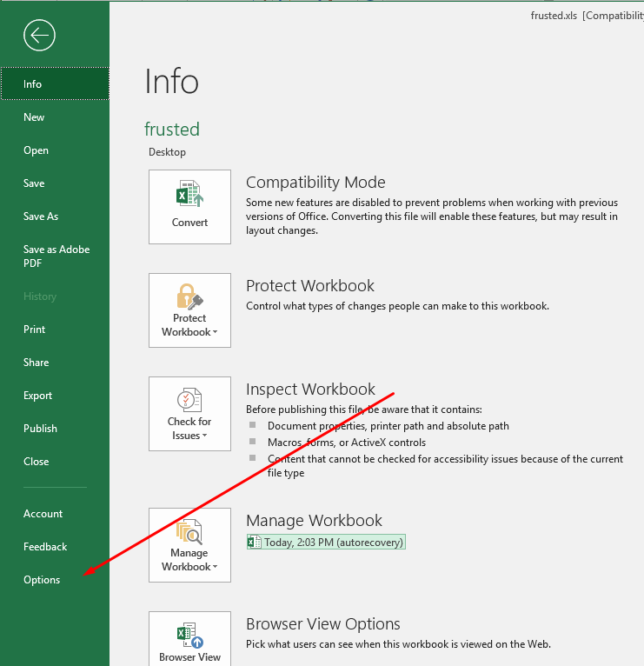Click the Manage Workbook heading
644x666 pixels.
pos(314,520)
